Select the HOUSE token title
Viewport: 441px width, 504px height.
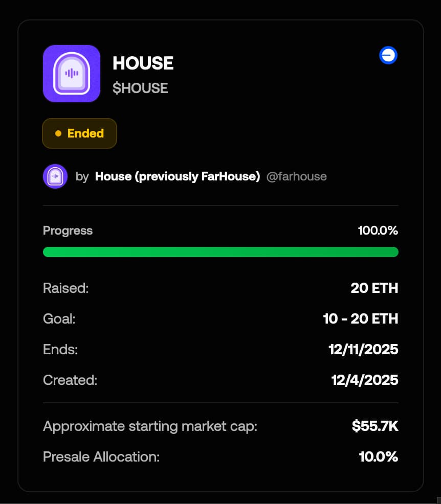pyautogui.click(x=143, y=63)
